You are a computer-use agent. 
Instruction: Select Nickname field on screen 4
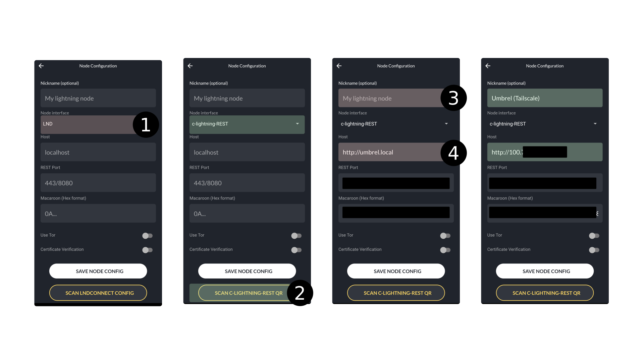click(x=545, y=98)
